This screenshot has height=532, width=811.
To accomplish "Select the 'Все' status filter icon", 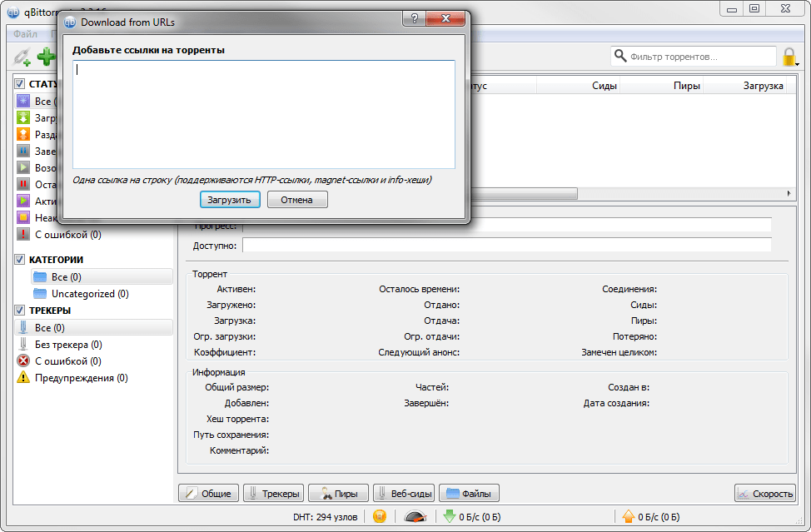I will pyautogui.click(x=23, y=102).
